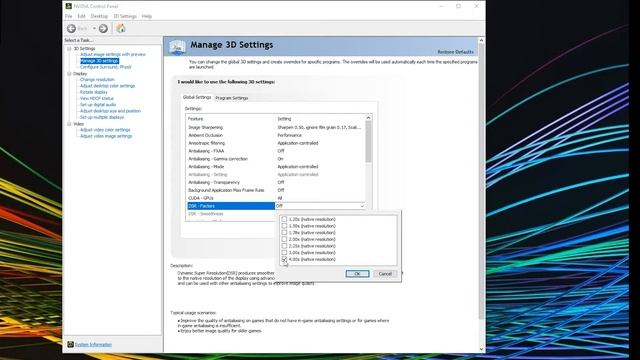The image size is (640, 360).
Task: Click the main page scrollbar up arrow
Action: (481, 40)
